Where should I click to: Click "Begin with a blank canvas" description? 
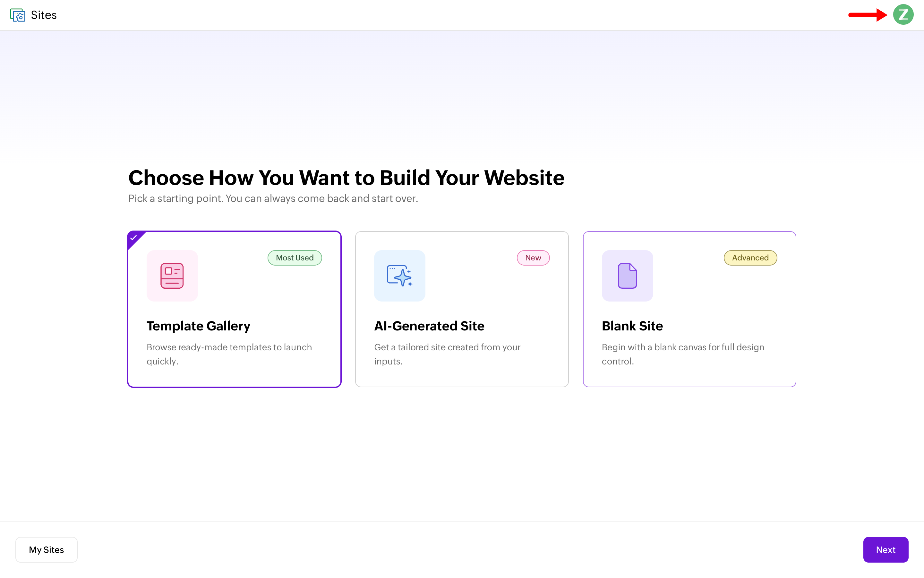point(683,354)
